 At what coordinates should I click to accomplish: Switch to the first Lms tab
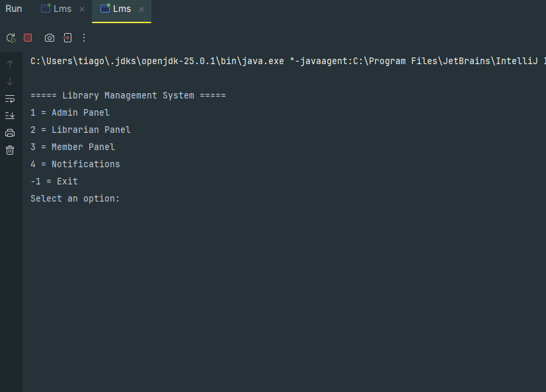pos(56,9)
